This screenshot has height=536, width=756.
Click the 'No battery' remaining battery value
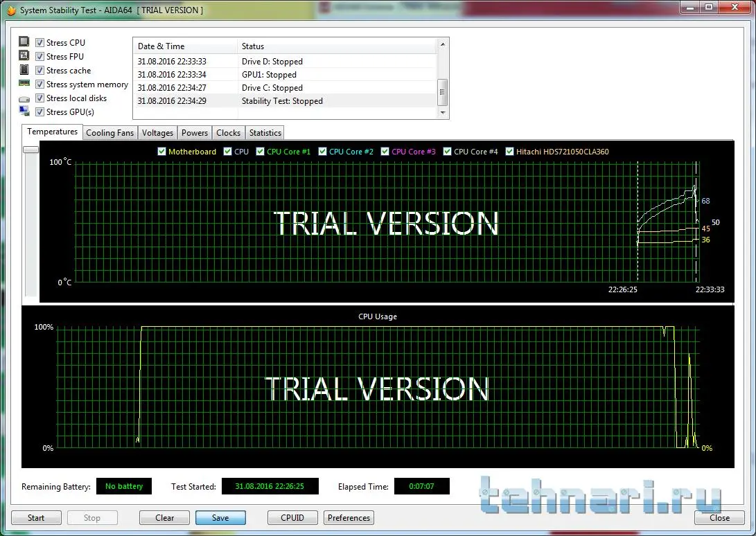[x=124, y=486]
